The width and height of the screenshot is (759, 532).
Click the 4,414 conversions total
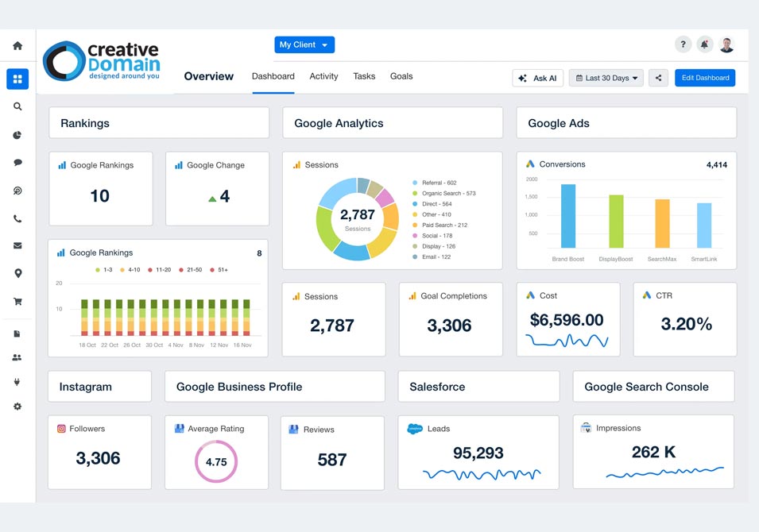tap(716, 164)
